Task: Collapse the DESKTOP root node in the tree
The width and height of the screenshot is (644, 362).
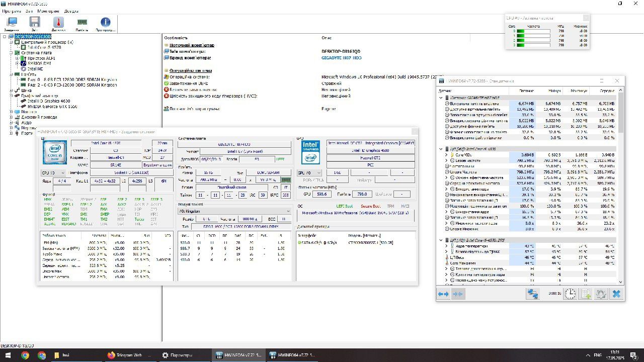Action: click(5, 37)
